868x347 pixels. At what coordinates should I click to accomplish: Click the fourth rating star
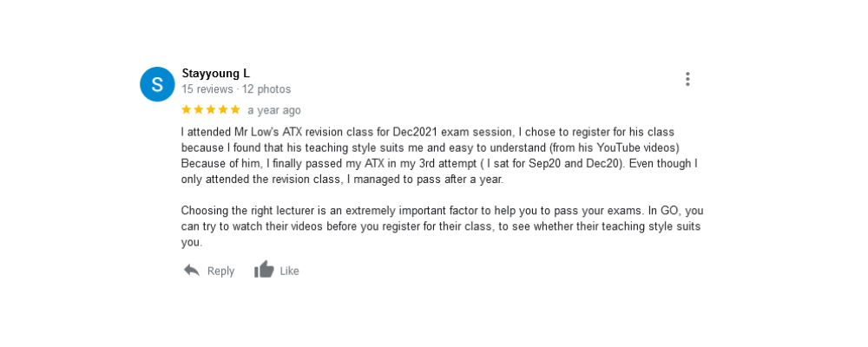tap(222, 110)
